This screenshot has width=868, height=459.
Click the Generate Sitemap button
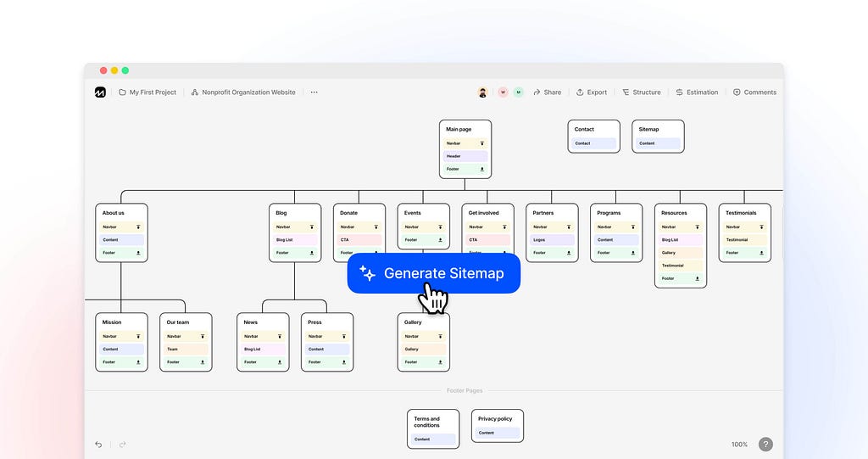434,273
